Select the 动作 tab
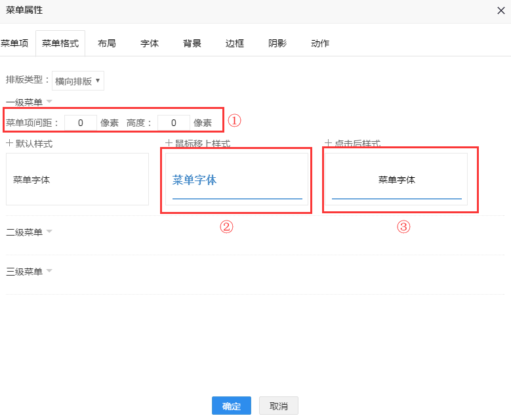 tap(320, 43)
